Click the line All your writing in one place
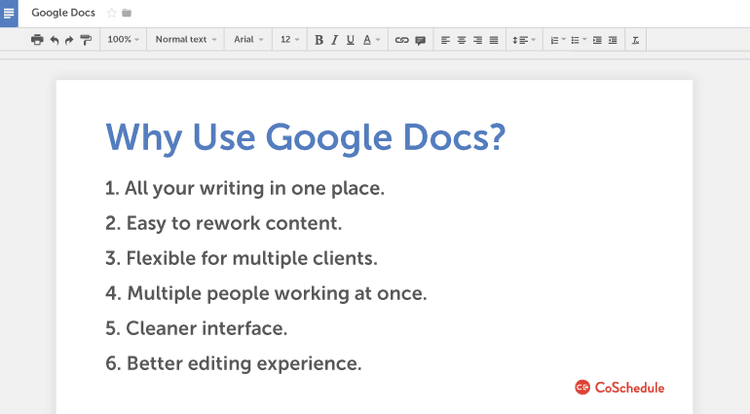750x414 pixels. point(245,188)
